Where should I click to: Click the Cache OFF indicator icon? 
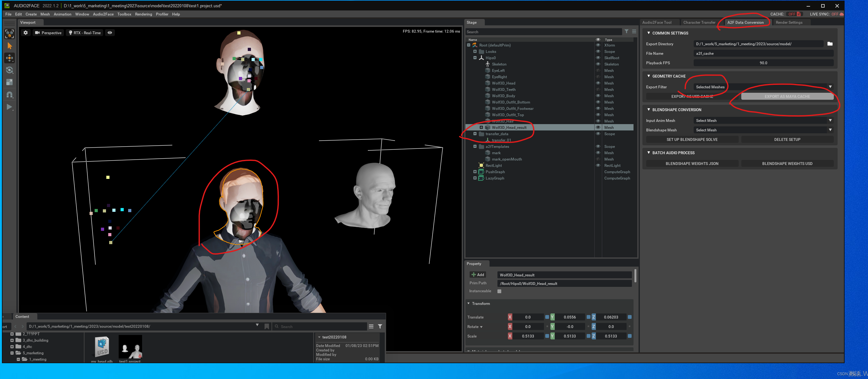pos(799,14)
